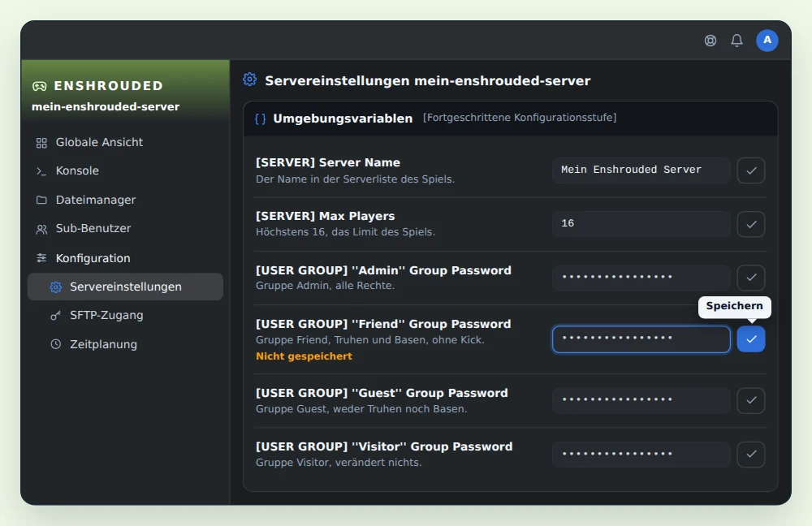This screenshot has height=526, width=812.
Task: Open Zeitplanung page
Action: (x=125, y=344)
